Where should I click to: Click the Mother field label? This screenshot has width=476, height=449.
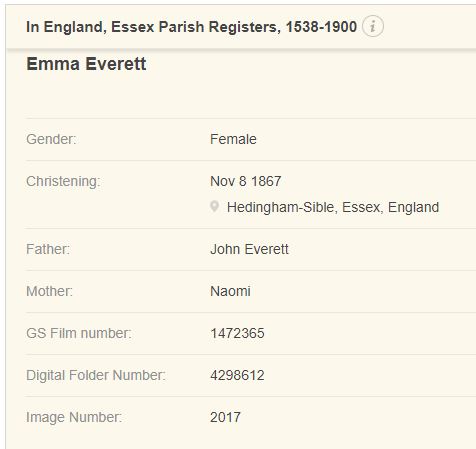pyautogui.click(x=49, y=291)
